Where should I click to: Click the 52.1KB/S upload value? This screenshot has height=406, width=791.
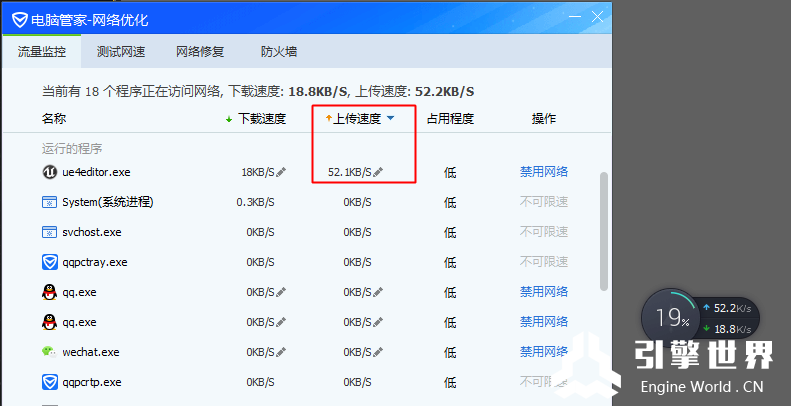point(350,172)
